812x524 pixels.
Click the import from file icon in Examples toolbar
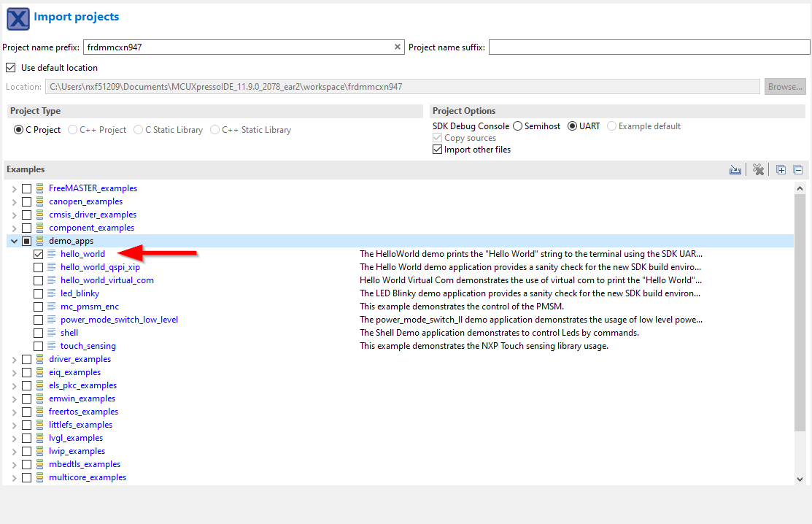tap(735, 170)
